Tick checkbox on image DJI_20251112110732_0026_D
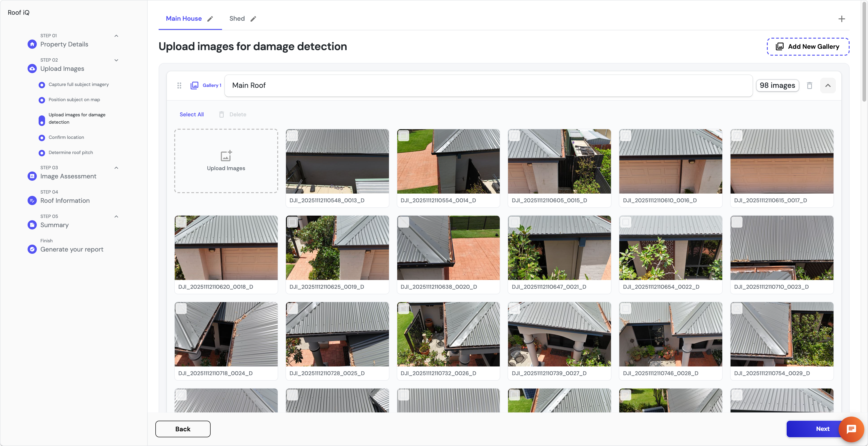This screenshot has height=446, width=868. click(x=403, y=309)
